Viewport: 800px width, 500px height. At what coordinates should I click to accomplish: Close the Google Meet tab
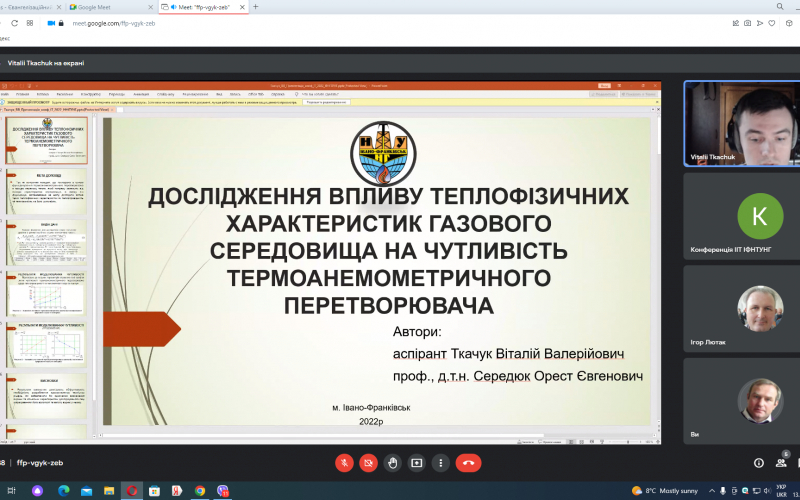[x=151, y=7]
